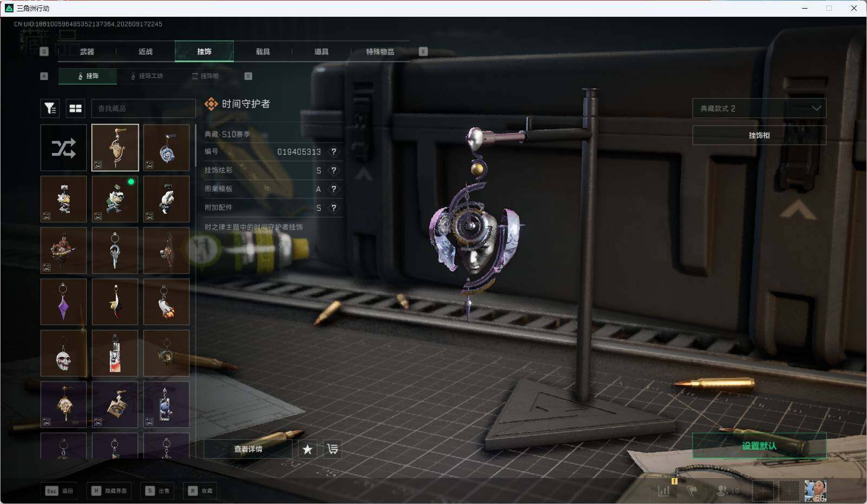This screenshot has width=867, height=504.
Task: Select the red armored warrior charm
Action: [63, 250]
